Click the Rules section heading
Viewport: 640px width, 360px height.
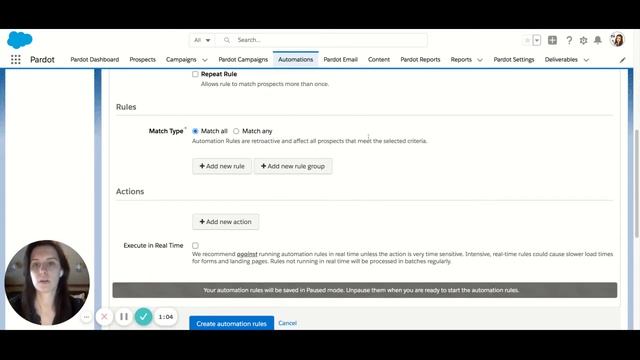[126, 107]
